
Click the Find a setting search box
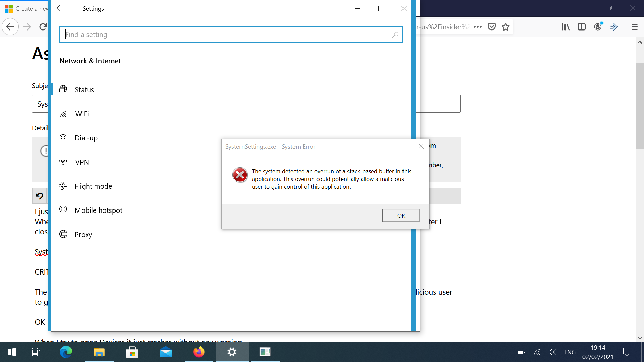point(228,35)
